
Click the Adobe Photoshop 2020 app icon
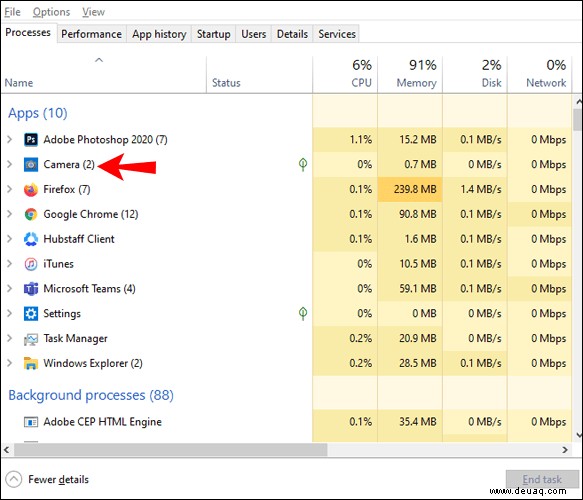pos(31,140)
